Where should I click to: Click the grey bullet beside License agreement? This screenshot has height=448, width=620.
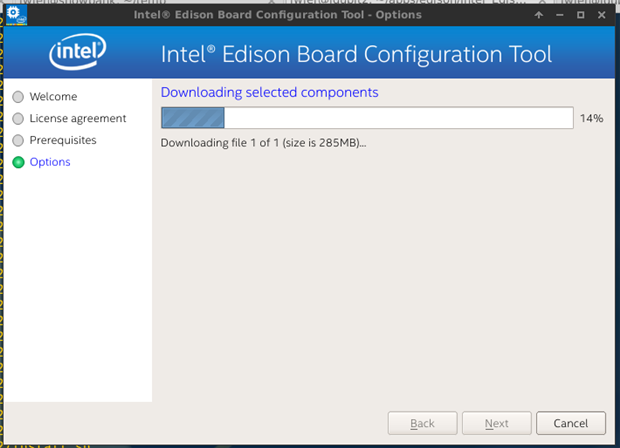pyautogui.click(x=18, y=119)
